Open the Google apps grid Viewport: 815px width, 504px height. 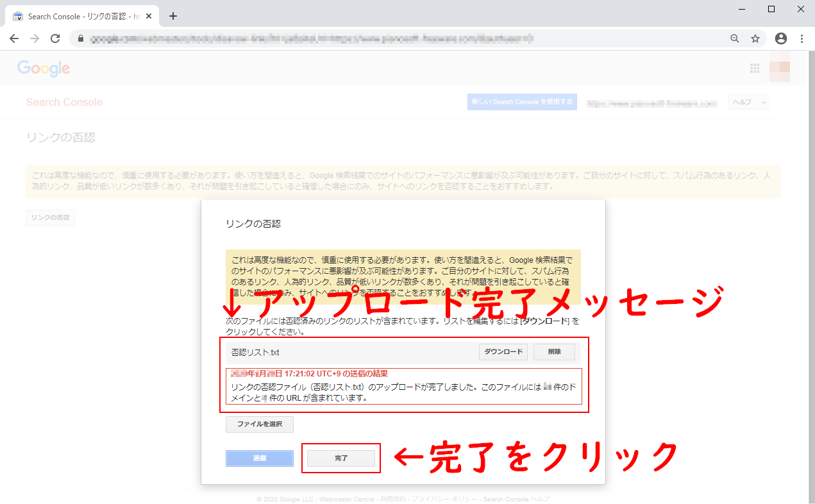(x=755, y=69)
